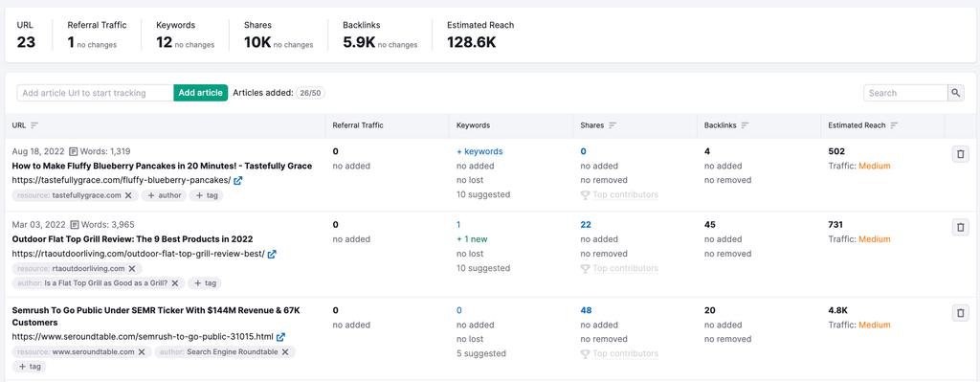Open shares count 48 for Semrush article
This screenshot has height=382, width=980.
586,310
